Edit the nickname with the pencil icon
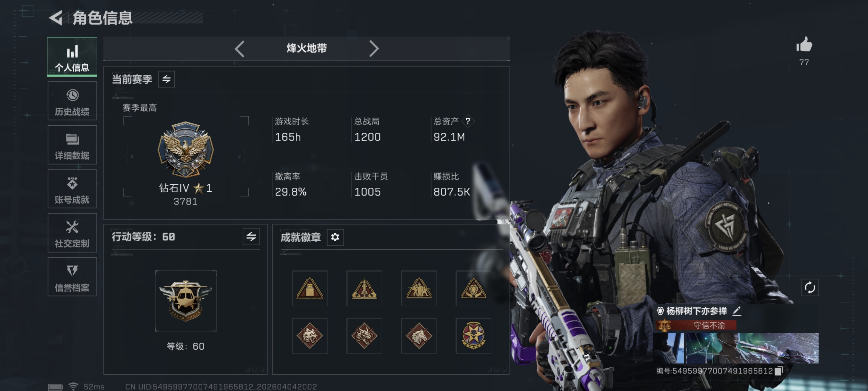868x391 pixels. click(737, 311)
